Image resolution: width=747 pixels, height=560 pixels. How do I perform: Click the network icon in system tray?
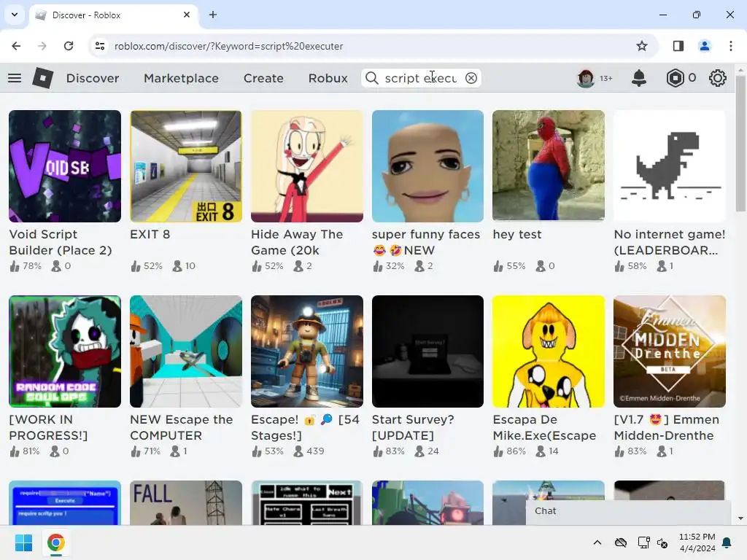643,542
